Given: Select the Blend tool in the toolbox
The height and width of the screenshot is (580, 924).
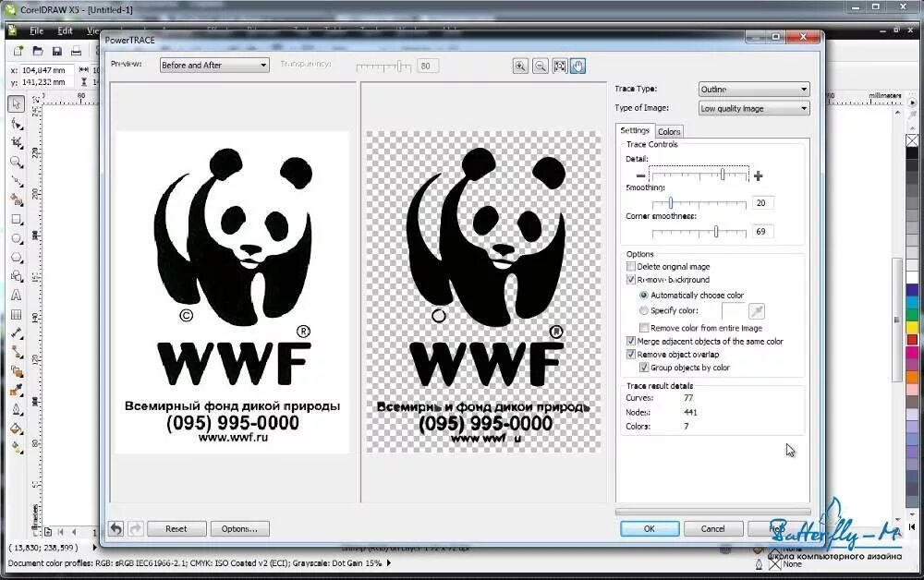Looking at the screenshot, I should pyautogui.click(x=17, y=371).
